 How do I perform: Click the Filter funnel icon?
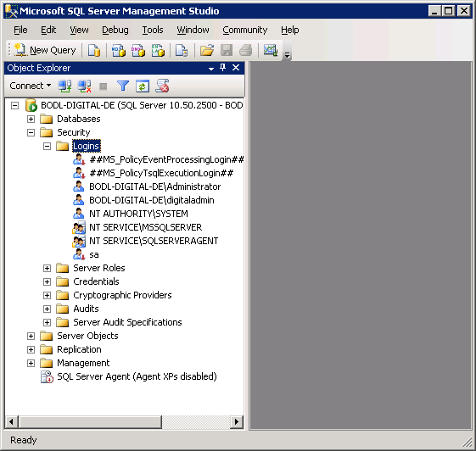123,86
